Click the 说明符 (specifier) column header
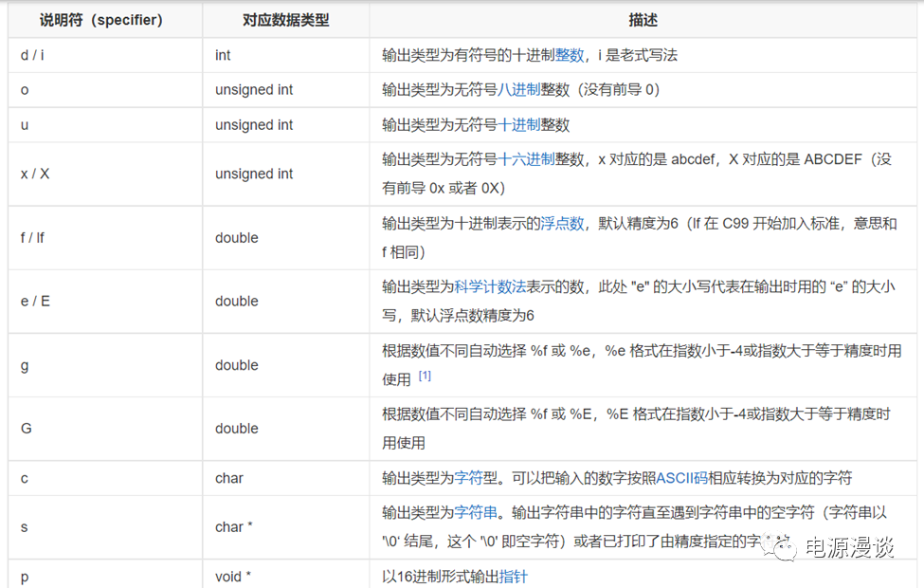The height and width of the screenshot is (588, 924). point(101,20)
